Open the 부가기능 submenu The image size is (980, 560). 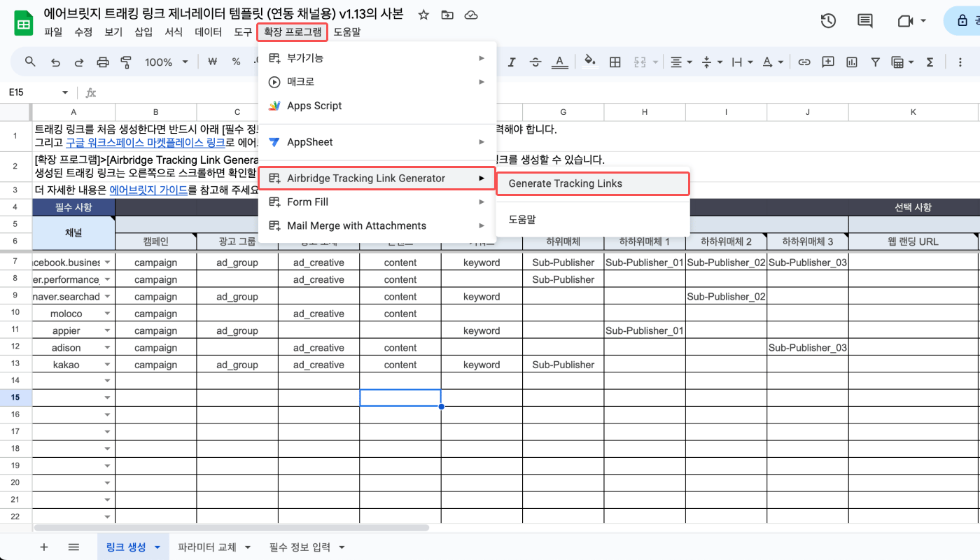(377, 58)
